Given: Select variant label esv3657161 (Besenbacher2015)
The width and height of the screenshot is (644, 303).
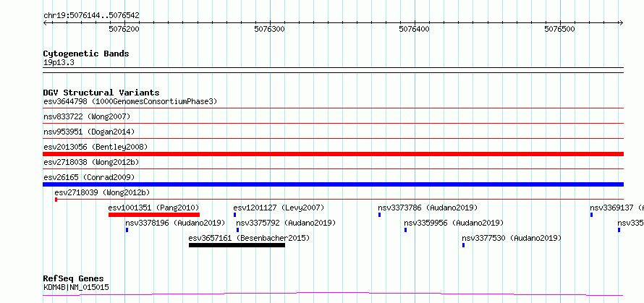Looking at the screenshot, I should (x=249, y=238).
